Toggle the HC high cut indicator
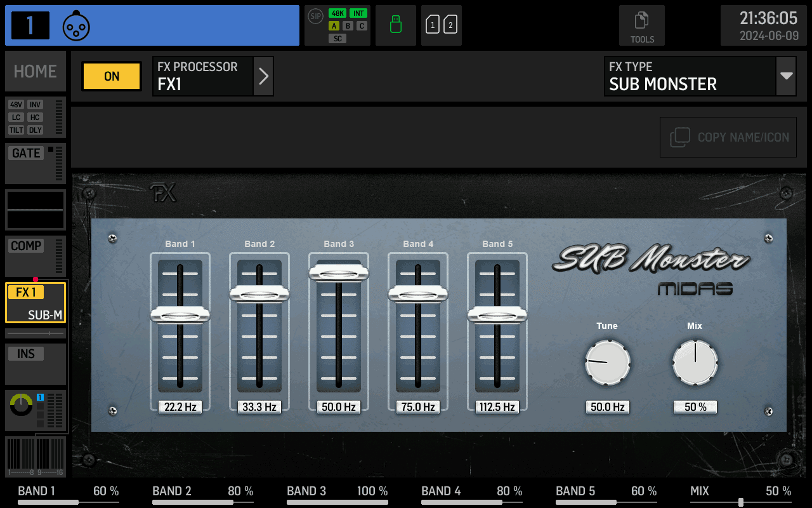Screen dimensions: 812x508 [35, 117]
